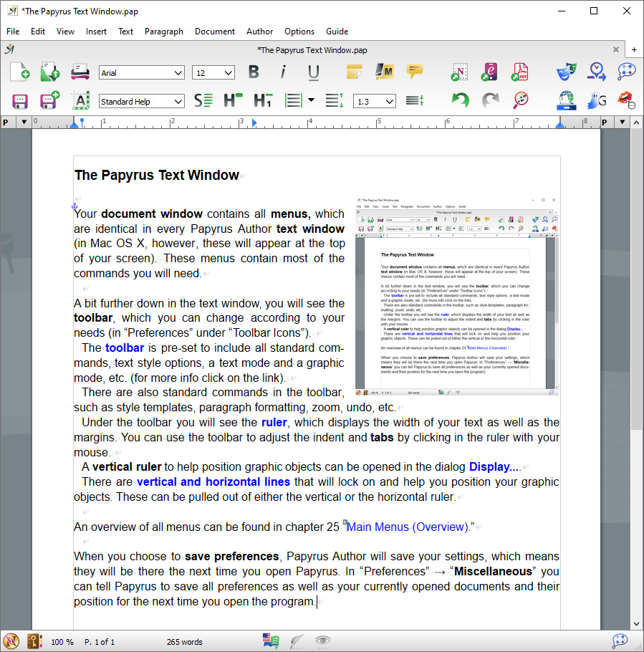Click the compass icon in status bar

pyautogui.click(x=11, y=641)
